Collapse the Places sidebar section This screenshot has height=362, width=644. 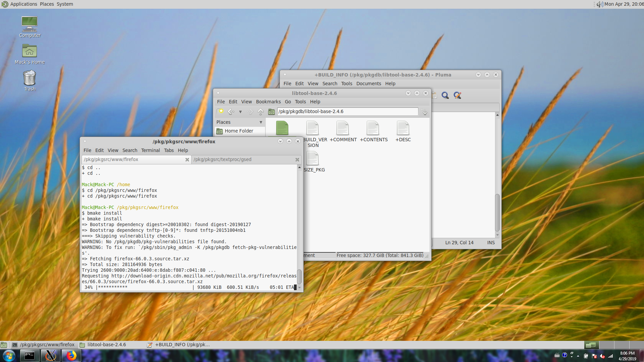261,122
